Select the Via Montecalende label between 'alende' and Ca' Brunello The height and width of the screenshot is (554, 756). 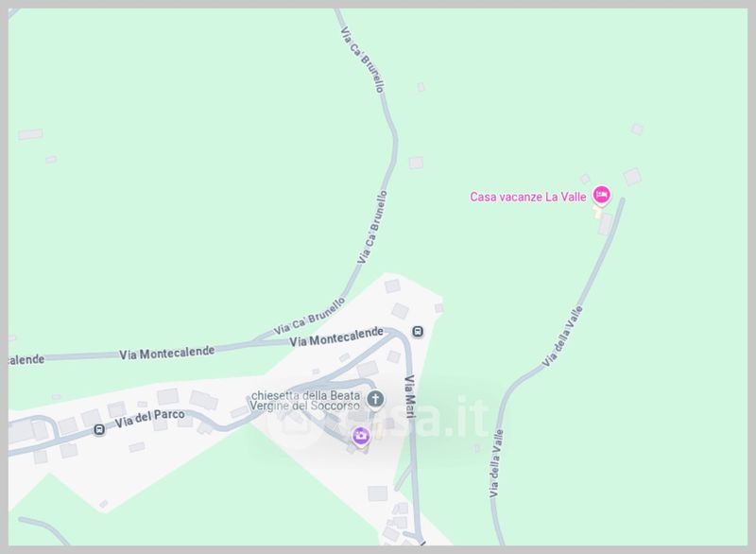click(167, 353)
